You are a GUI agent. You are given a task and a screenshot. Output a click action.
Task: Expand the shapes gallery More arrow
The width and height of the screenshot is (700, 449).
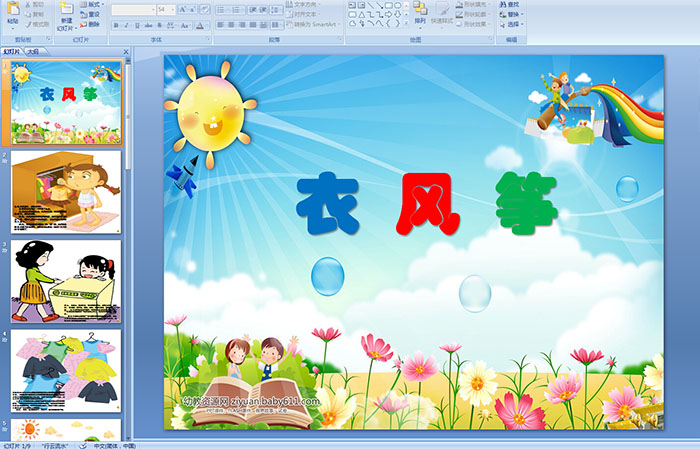click(406, 23)
